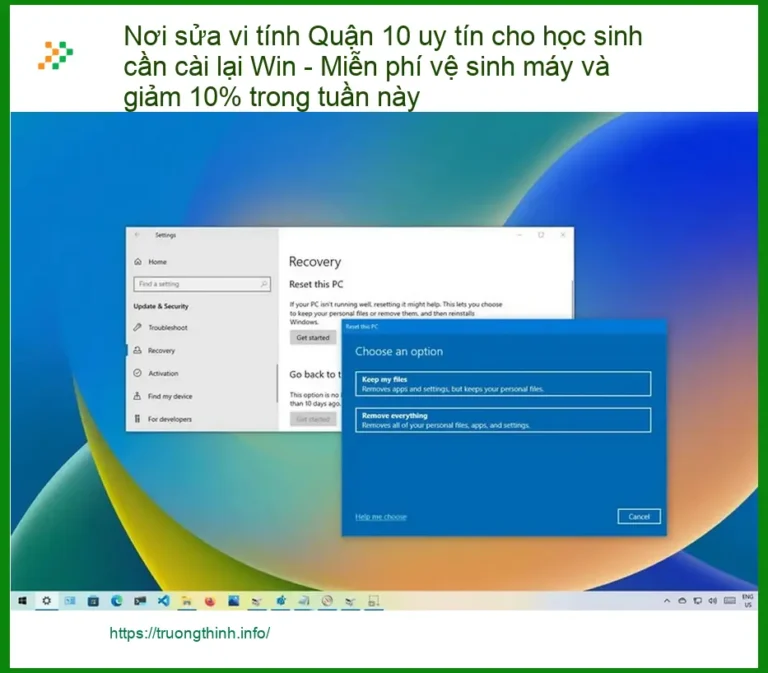Choose the Remove everything option
The width and height of the screenshot is (768, 673).
coord(503,420)
